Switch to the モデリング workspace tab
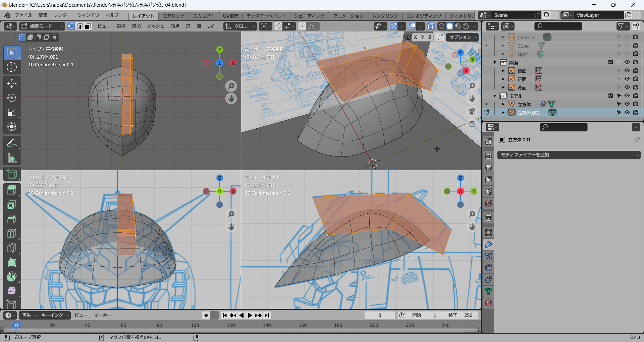Screen dimensions: 644x342 (173, 16)
